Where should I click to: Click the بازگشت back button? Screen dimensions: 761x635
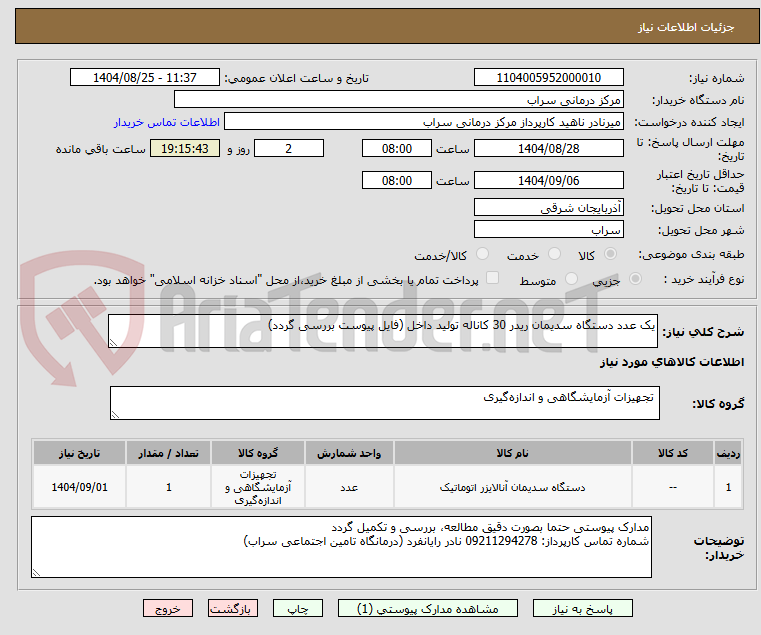[232, 608]
